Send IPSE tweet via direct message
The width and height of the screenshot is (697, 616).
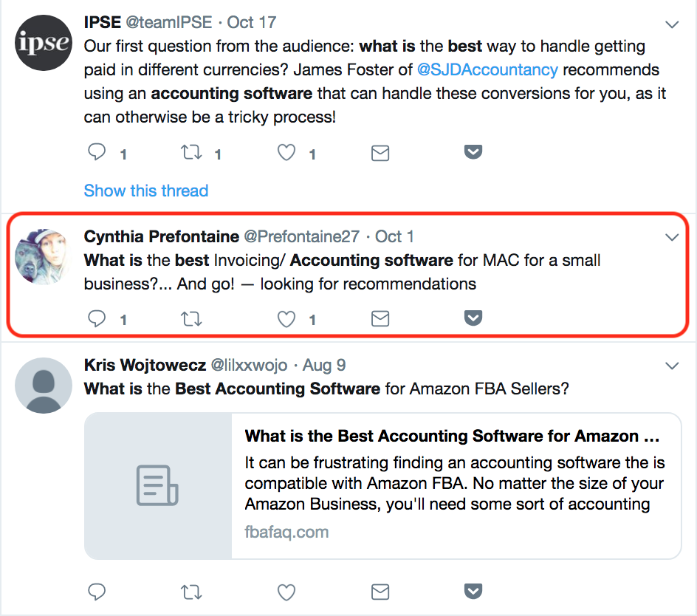point(380,153)
